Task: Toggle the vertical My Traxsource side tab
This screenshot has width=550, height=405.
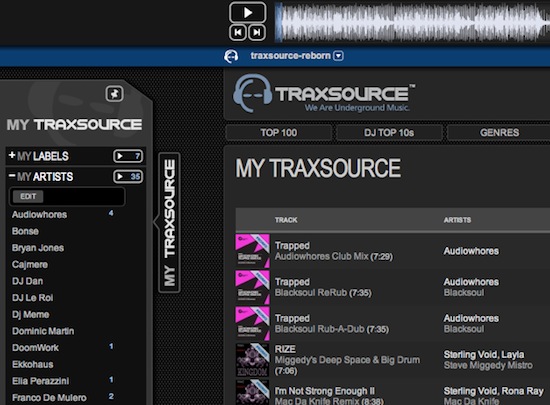Action: (x=169, y=223)
